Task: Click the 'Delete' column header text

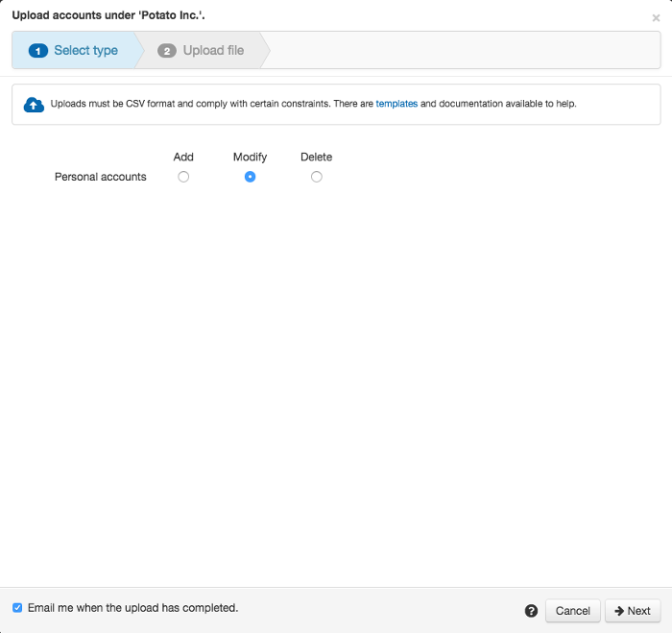Action: pos(316,157)
